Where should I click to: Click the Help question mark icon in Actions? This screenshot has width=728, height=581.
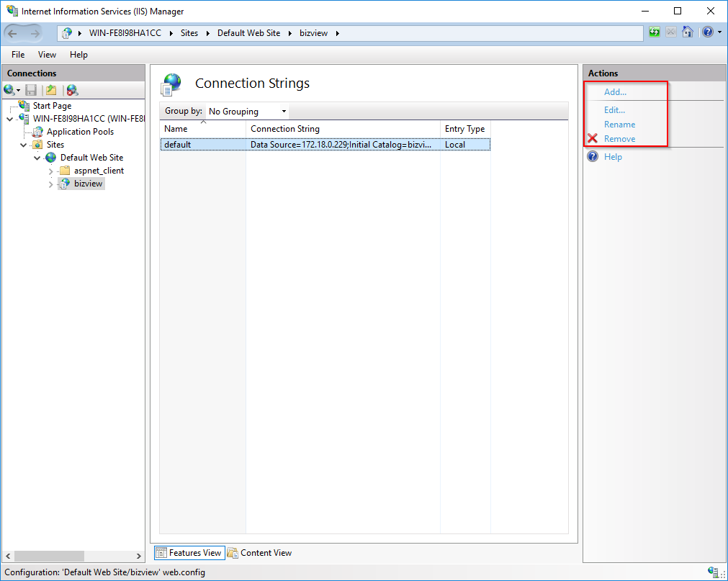593,156
